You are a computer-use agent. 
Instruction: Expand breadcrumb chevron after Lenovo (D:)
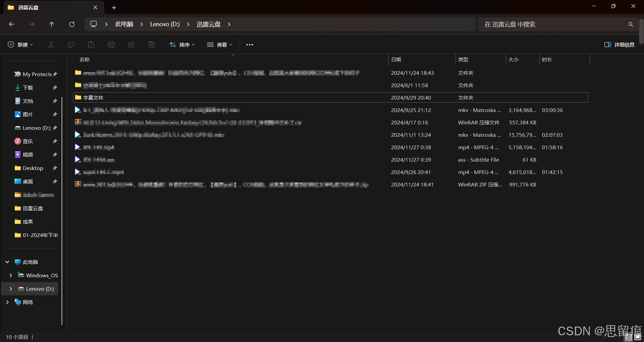(x=188, y=24)
